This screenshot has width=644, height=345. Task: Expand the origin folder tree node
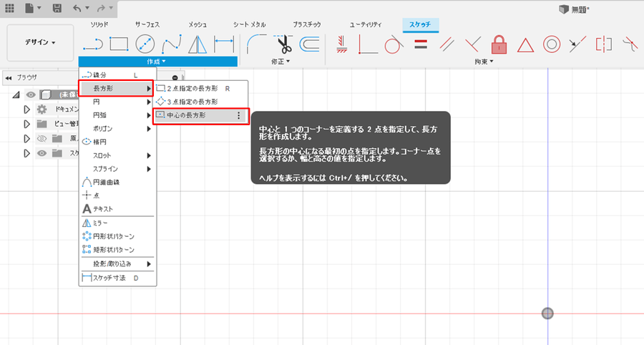pyautogui.click(x=27, y=138)
